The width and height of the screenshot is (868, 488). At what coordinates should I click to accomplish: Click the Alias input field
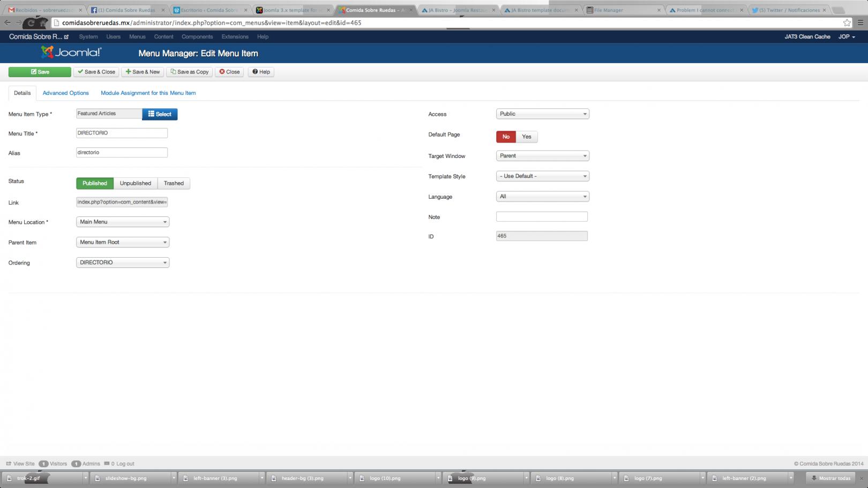coord(122,153)
